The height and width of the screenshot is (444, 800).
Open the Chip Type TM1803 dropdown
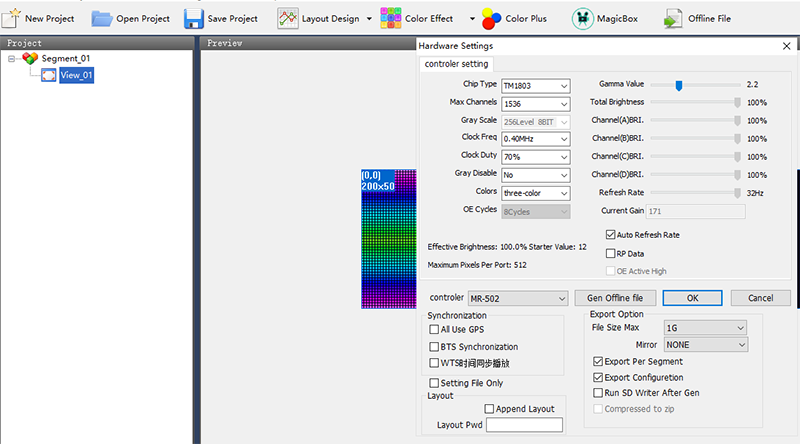pyautogui.click(x=536, y=86)
